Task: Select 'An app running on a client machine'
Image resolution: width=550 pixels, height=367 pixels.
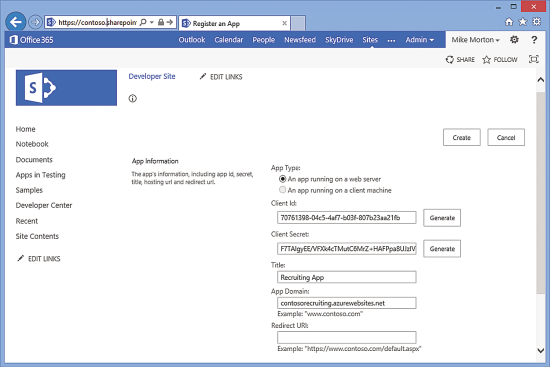Action: 282,190
